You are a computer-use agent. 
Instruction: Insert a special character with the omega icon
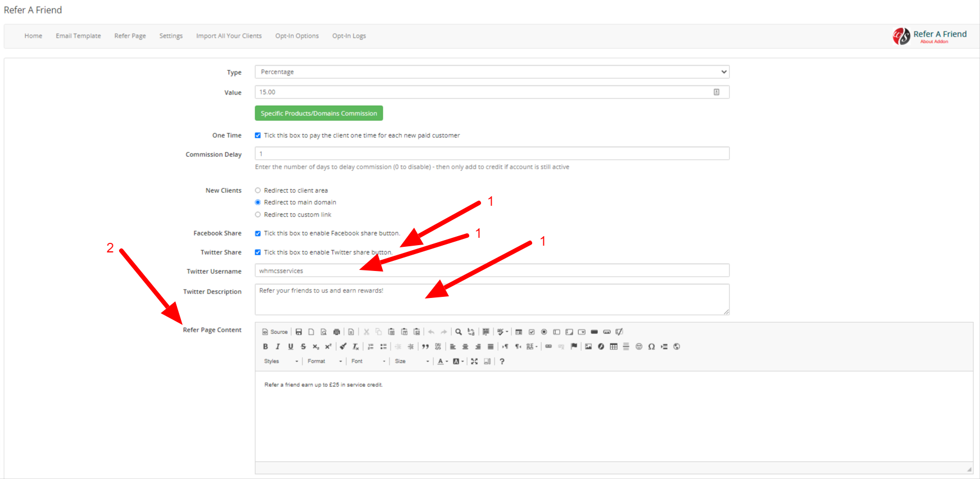(x=651, y=347)
